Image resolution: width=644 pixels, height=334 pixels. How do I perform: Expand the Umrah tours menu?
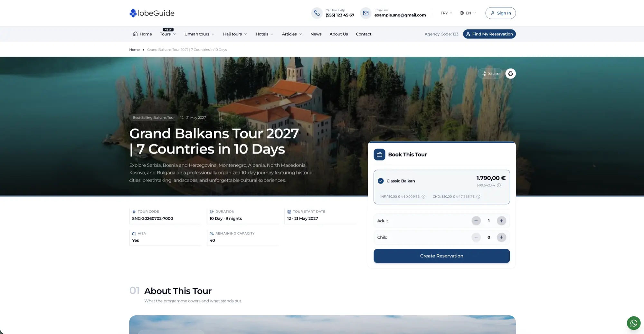click(199, 34)
